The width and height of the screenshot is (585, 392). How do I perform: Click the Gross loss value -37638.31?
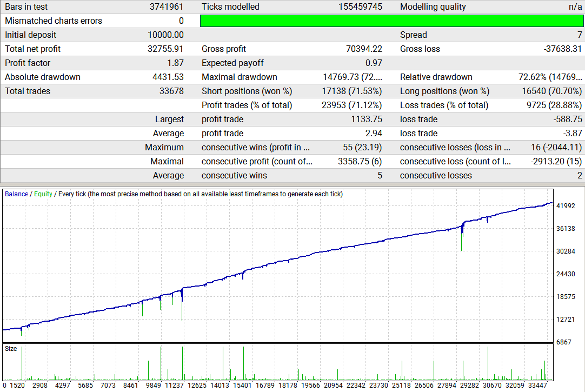pyautogui.click(x=563, y=49)
